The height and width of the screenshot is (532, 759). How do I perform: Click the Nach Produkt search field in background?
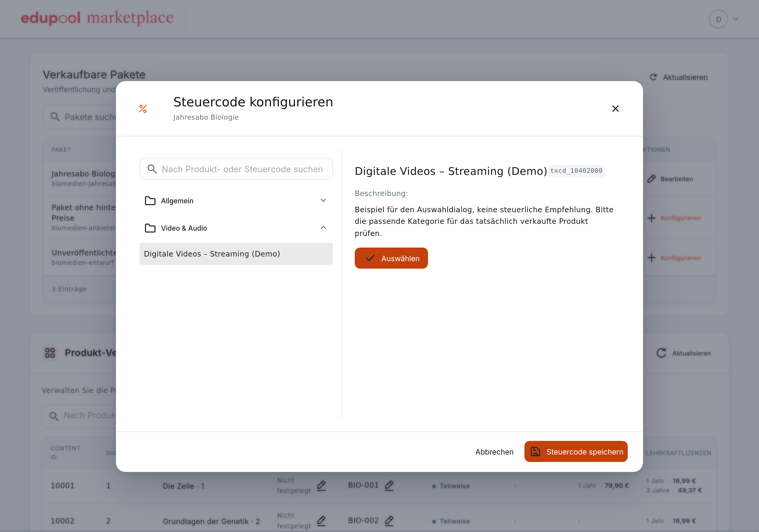(x=79, y=416)
